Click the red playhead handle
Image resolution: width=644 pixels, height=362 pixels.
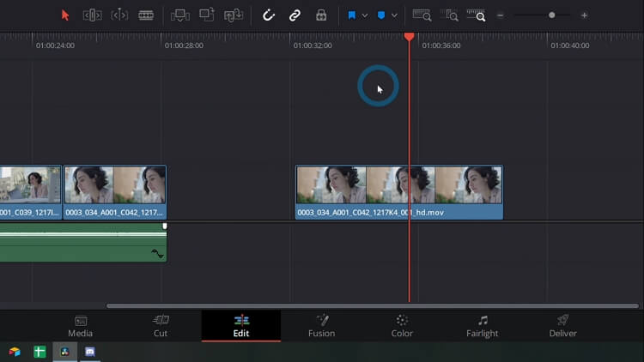(x=409, y=37)
